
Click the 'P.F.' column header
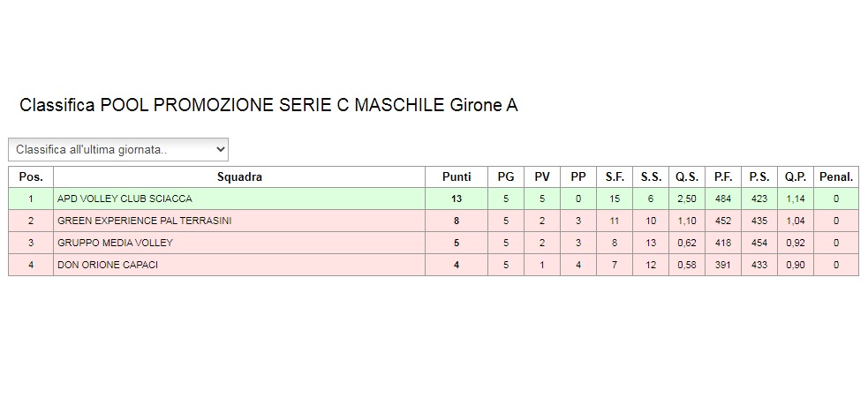point(723,177)
